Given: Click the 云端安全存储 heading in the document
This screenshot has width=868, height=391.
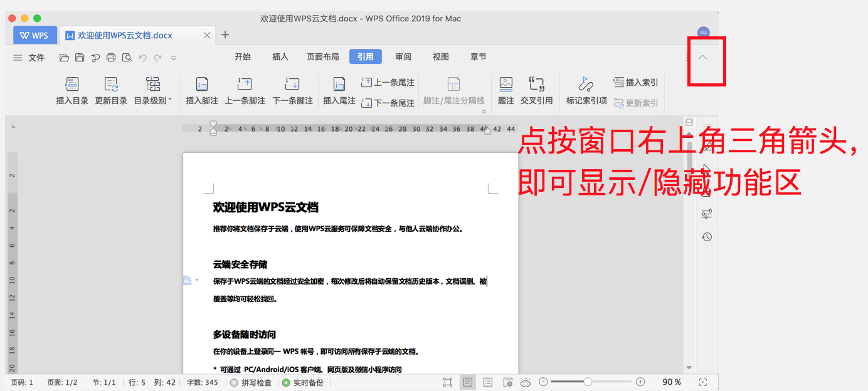Looking at the screenshot, I should 240,264.
